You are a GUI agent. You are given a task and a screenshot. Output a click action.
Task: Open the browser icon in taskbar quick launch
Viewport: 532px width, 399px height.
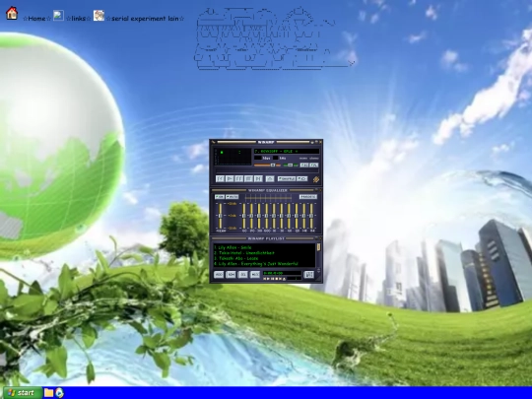(59, 392)
